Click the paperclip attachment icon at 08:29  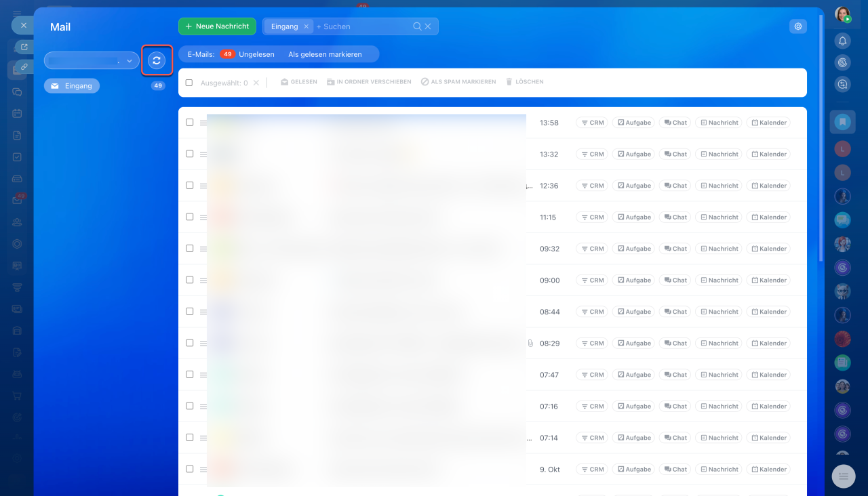pyautogui.click(x=530, y=344)
